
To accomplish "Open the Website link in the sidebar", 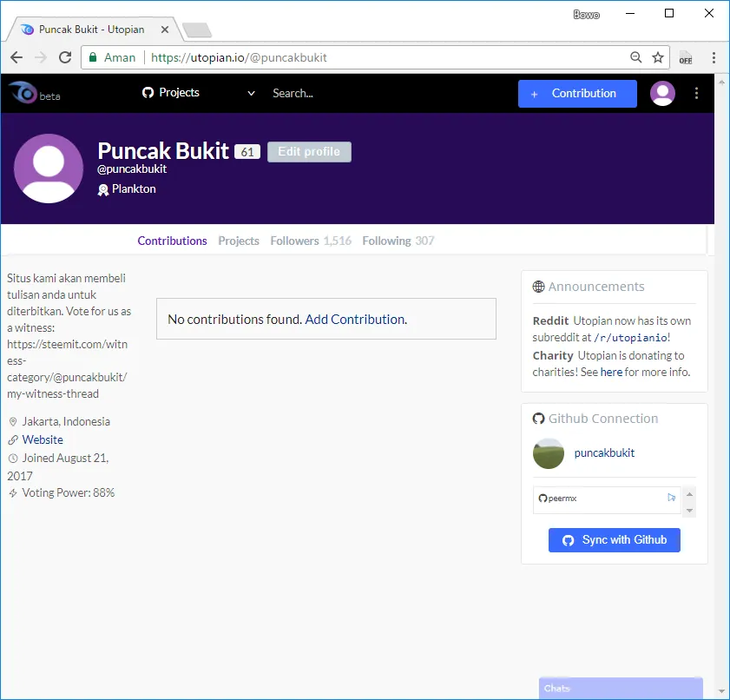I will pyautogui.click(x=43, y=439).
